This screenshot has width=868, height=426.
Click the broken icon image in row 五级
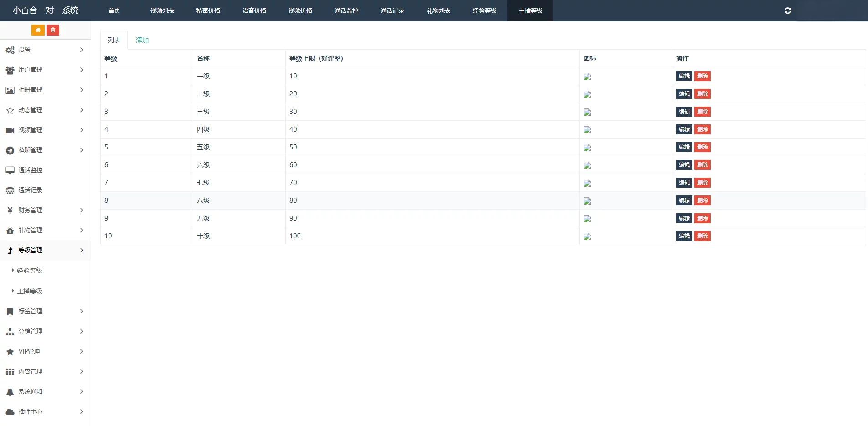587,148
